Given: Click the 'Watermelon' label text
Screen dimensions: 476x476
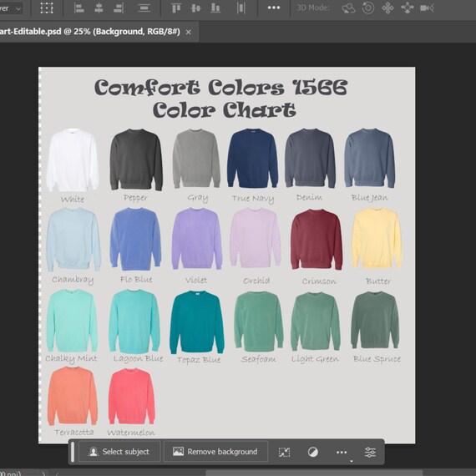Looking at the screenshot, I should 131,433.
